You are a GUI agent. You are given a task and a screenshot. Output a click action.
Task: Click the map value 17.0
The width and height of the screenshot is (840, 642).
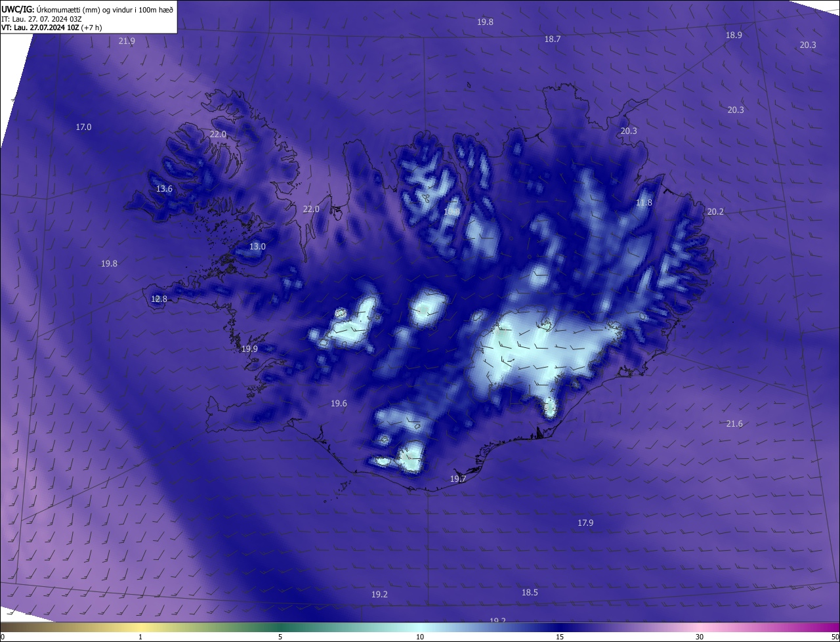pos(83,127)
